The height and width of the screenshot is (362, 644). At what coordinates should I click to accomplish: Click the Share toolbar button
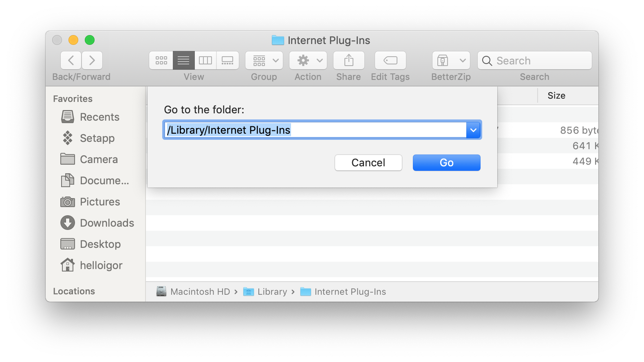tap(349, 60)
